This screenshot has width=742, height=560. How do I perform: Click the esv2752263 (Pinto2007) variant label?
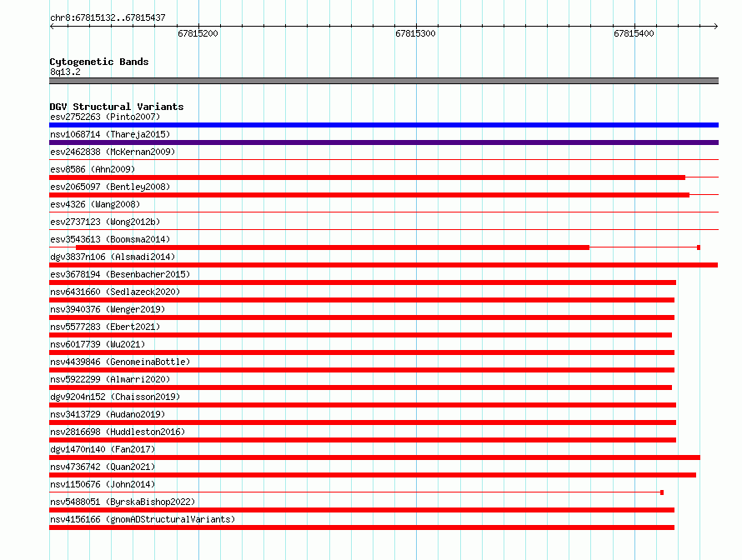point(105,117)
